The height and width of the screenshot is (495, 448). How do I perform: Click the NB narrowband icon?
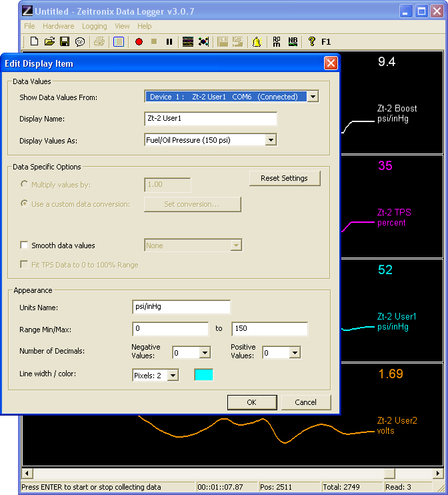point(293,41)
